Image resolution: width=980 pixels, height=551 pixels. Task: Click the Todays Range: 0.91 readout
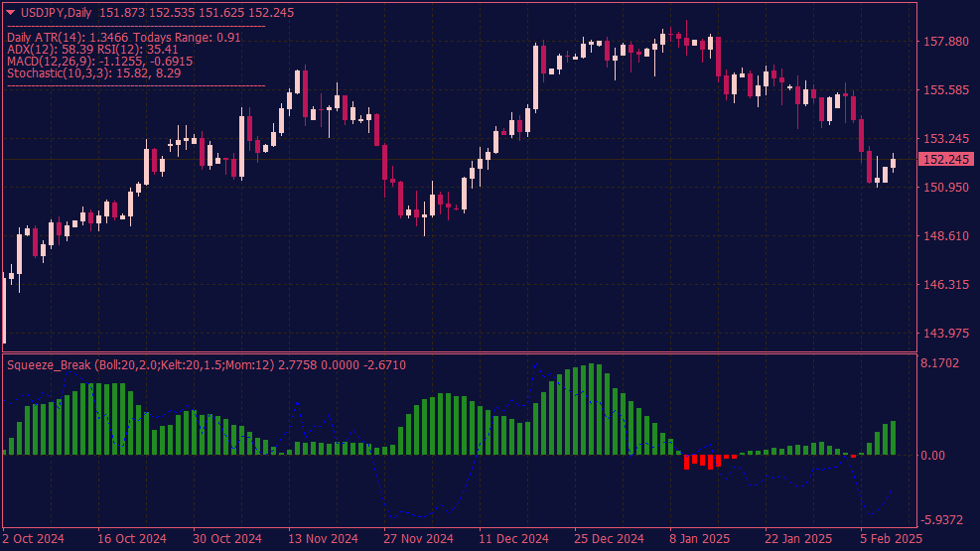187,38
